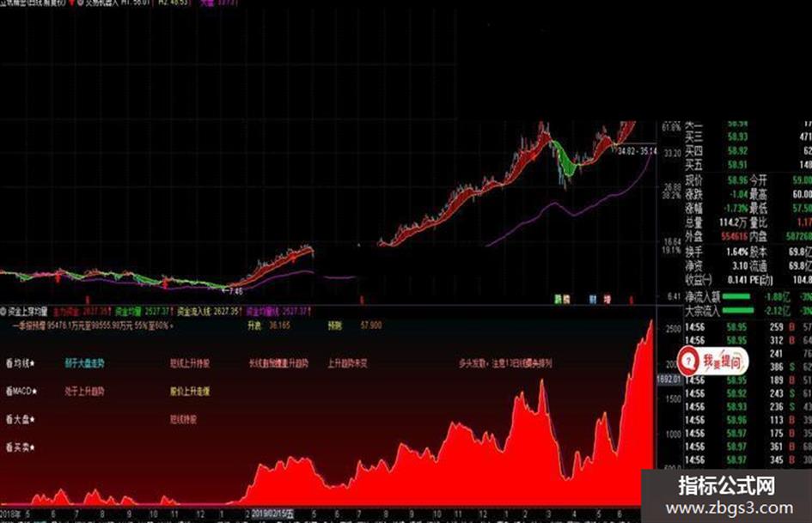Select the 看大盘★ row label
Image resolution: width=812 pixels, height=523 pixels.
point(21,419)
